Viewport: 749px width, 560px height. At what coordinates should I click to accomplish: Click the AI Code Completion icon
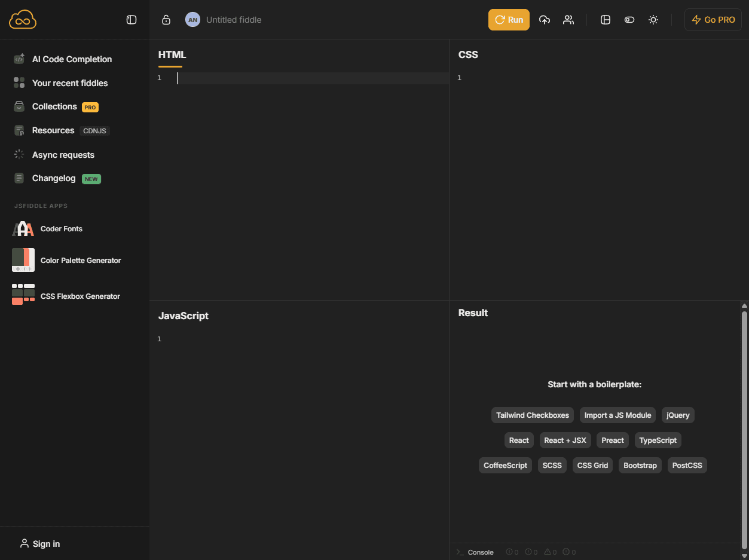pos(19,59)
